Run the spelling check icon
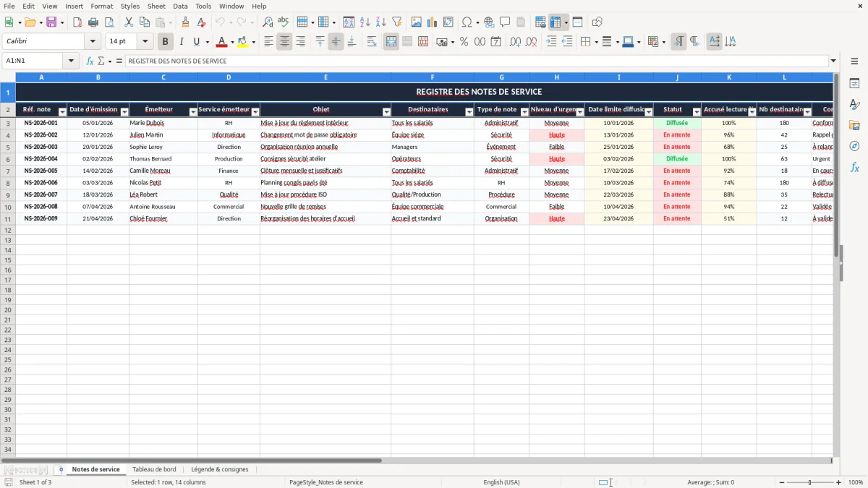This screenshot has height=488, width=868. (284, 22)
